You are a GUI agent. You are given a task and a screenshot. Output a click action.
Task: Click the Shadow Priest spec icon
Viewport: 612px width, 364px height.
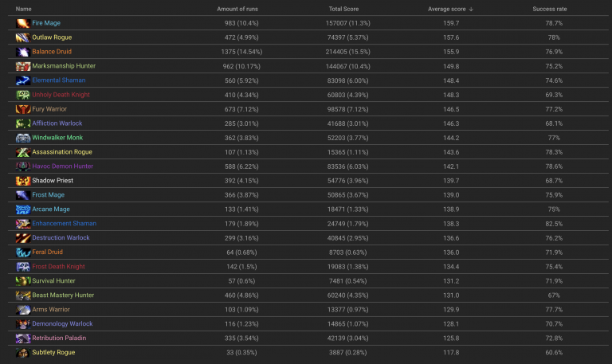pyautogui.click(x=22, y=181)
